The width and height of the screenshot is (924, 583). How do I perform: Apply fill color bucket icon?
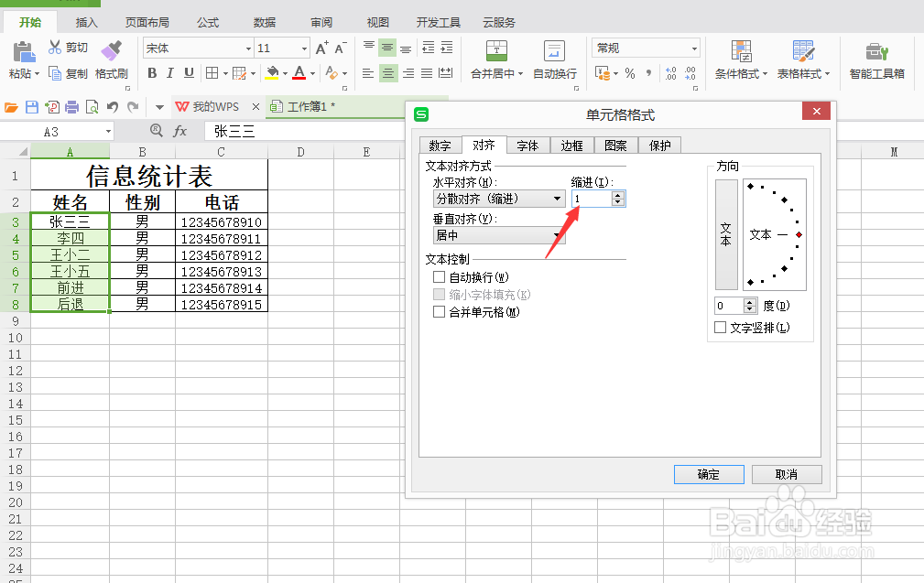point(272,73)
